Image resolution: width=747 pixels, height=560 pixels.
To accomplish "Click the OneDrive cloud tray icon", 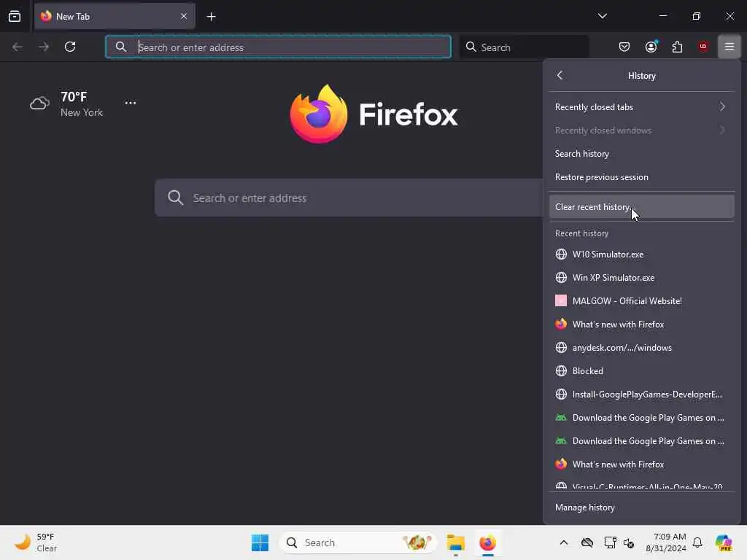I will point(587,542).
